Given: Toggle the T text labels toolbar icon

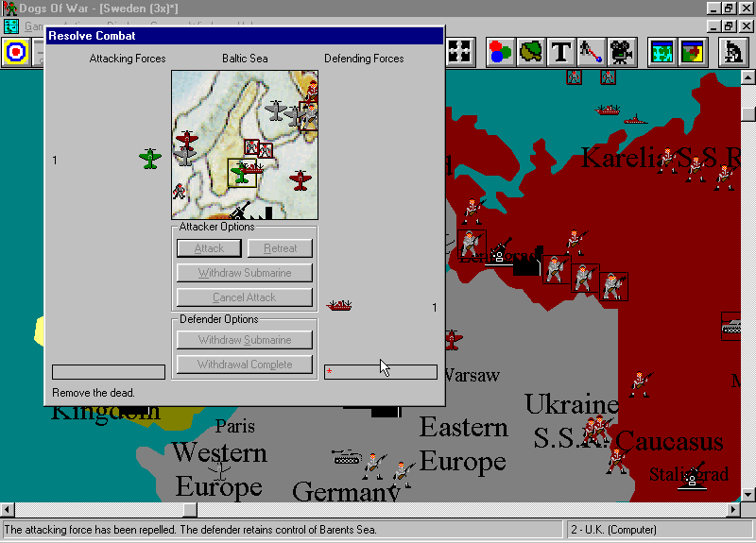Looking at the screenshot, I should 561,52.
